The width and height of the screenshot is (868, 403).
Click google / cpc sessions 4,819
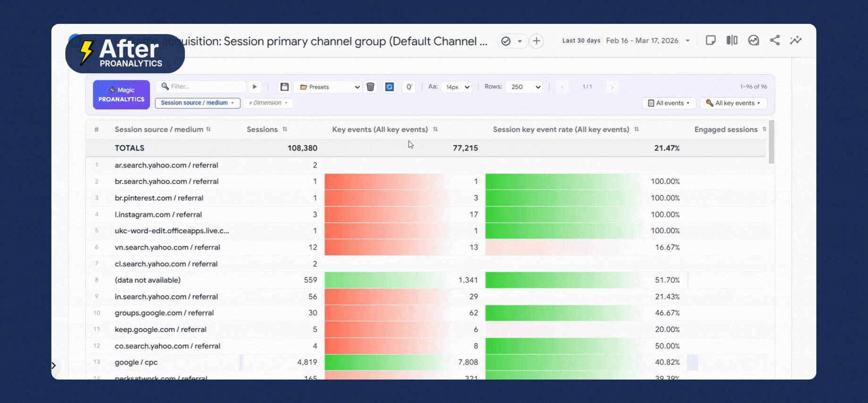pyautogui.click(x=307, y=362)
